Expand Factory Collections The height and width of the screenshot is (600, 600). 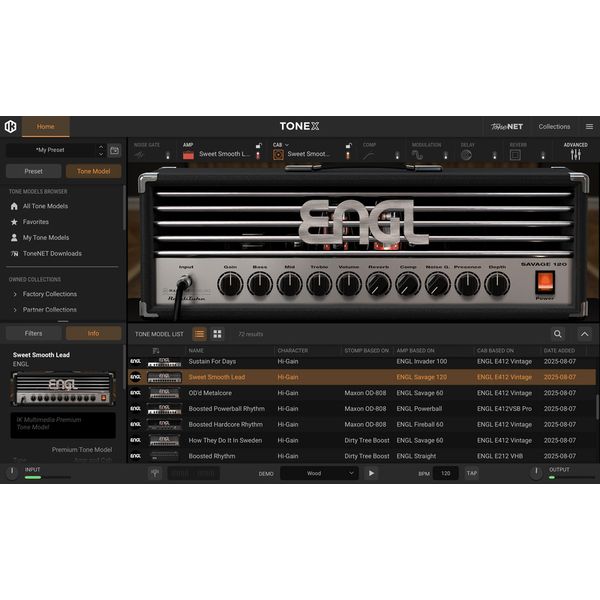tap(15, 294)
